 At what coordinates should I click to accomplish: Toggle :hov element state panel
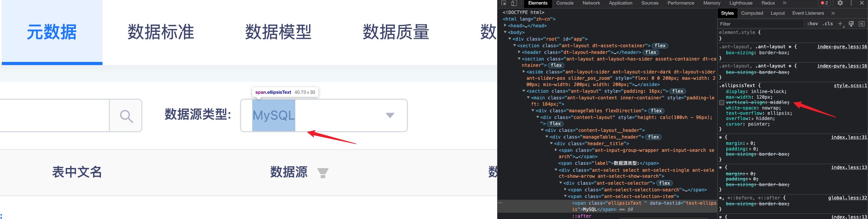point(812,24)
